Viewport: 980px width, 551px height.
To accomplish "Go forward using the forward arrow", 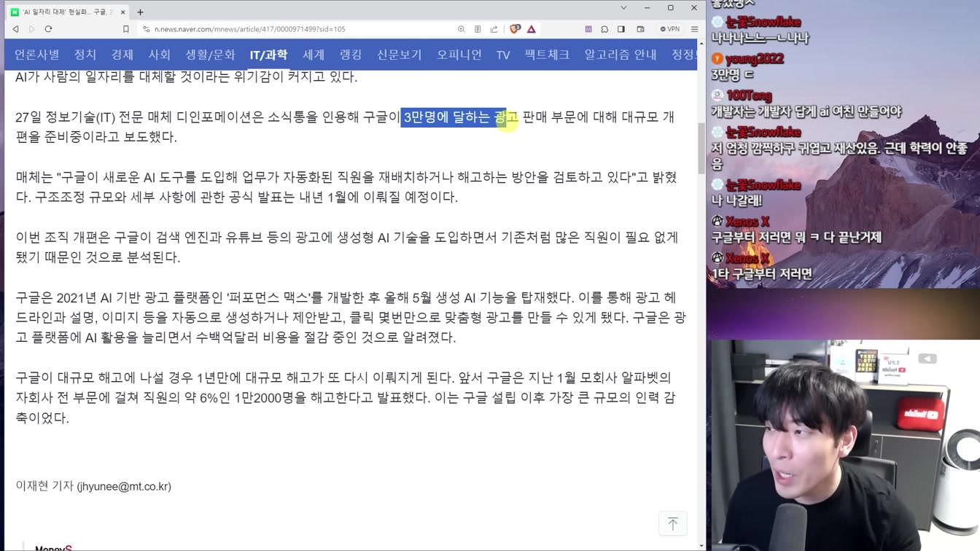I will point(32,29).
